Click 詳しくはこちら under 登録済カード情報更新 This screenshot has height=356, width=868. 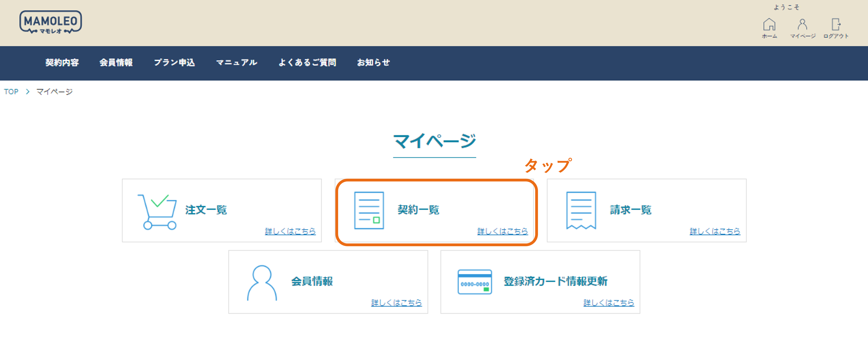pos(609,303)
